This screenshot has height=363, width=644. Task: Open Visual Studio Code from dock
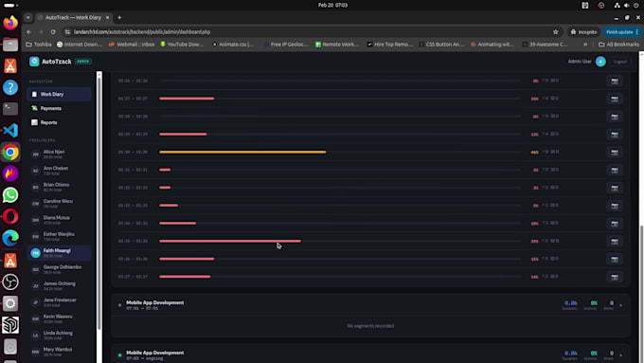click(10, 130)
